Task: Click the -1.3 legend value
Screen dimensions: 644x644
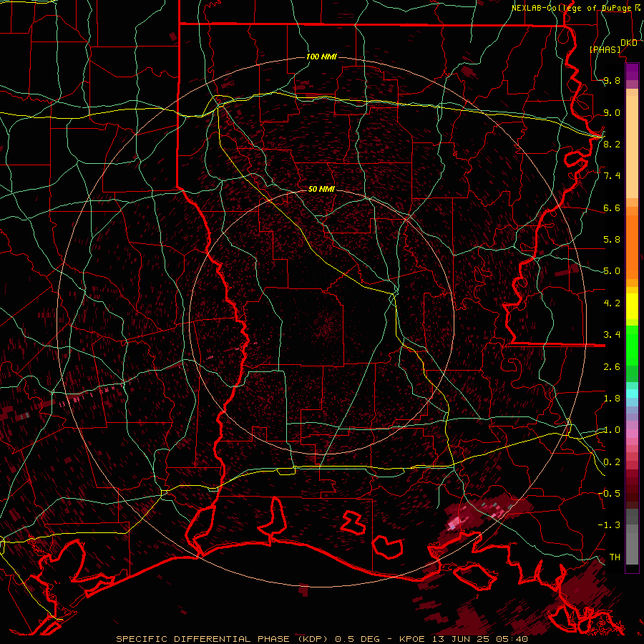Action: (x=609, y=525)
